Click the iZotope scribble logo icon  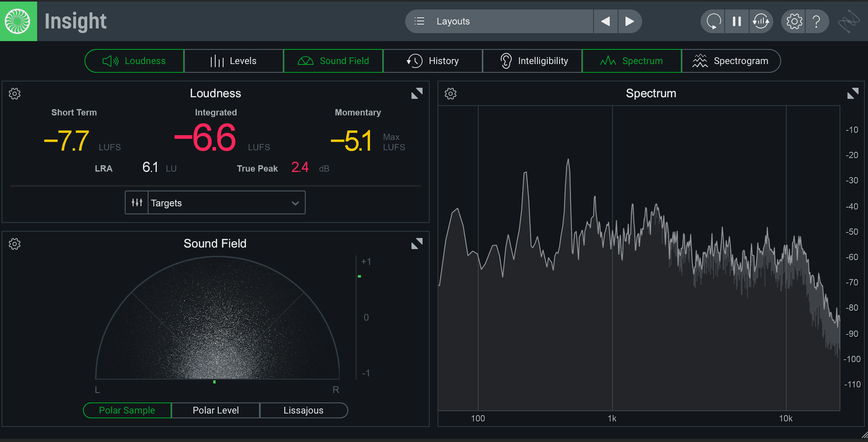tap(849, 21)
